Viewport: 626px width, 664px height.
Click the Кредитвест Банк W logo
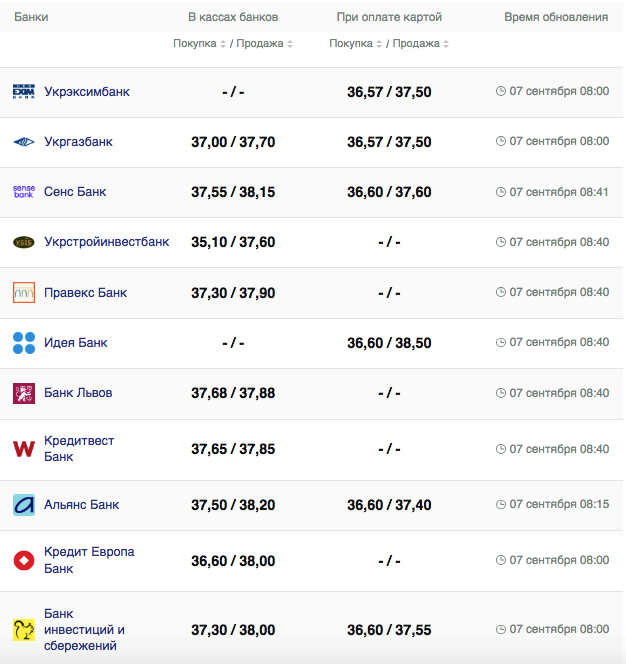click(24, 449)
